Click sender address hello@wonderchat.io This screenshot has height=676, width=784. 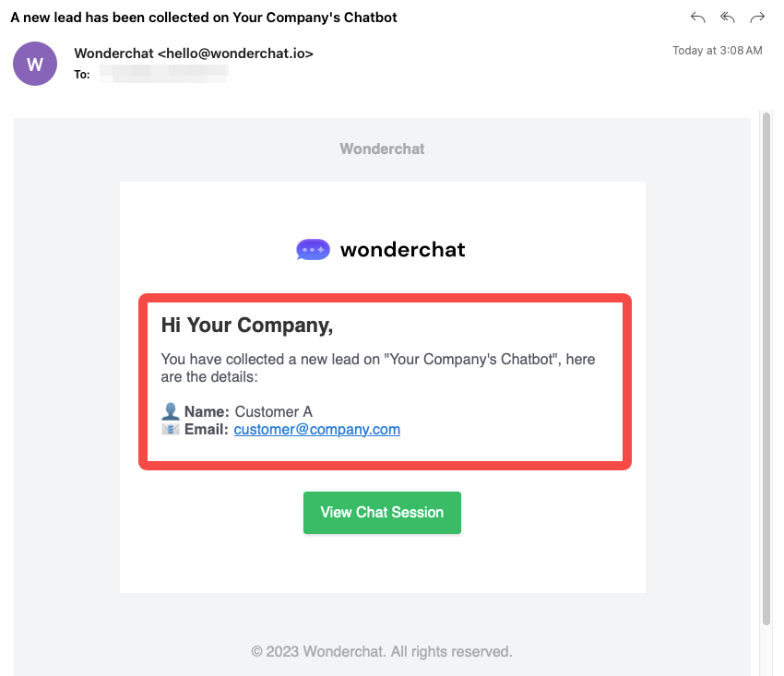coord(235,53)
